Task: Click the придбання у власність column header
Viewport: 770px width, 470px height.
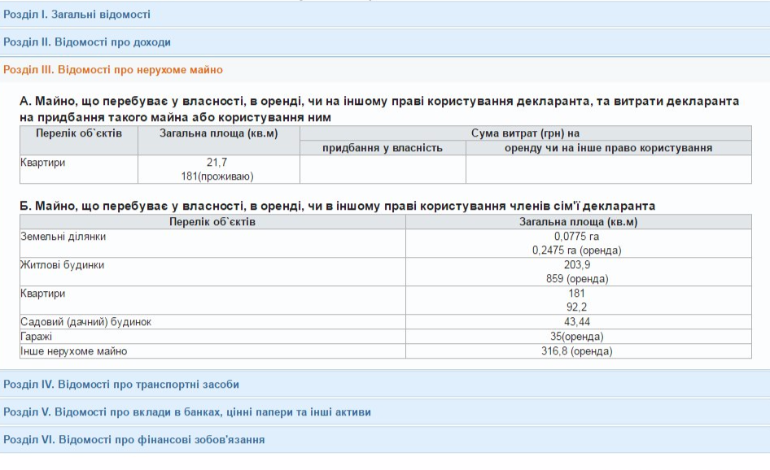Action: [x=382, y=148]
